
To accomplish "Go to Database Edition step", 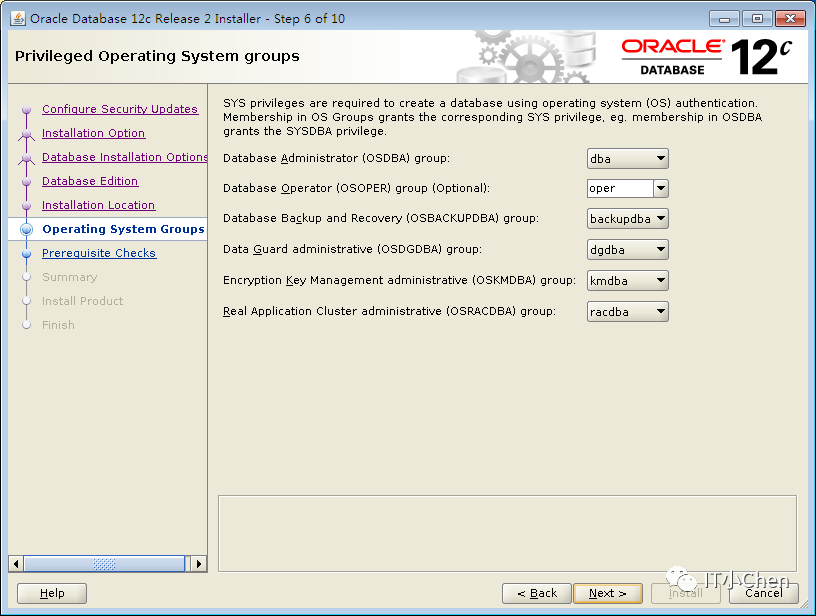I will 90,181.
